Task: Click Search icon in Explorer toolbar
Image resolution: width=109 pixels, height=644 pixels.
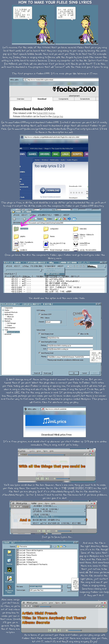Action: pyautogui.click(x=38, y=219)
